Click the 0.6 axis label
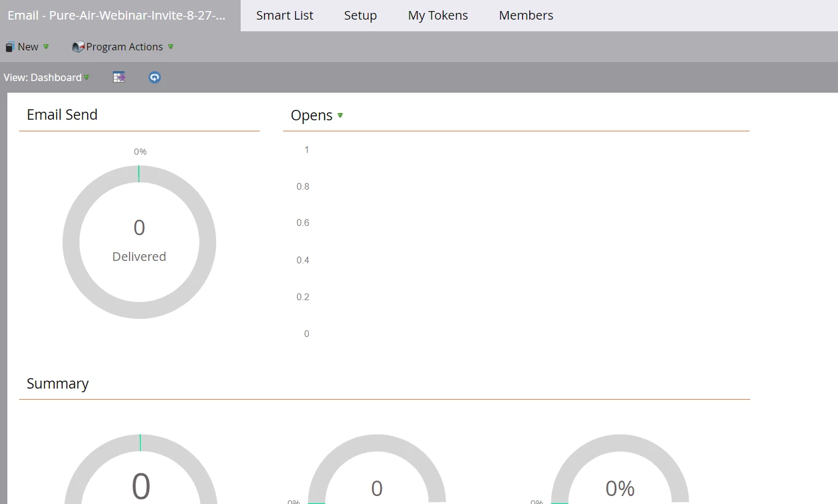Screen dimensions: 838x504 (x=303, y=223)
